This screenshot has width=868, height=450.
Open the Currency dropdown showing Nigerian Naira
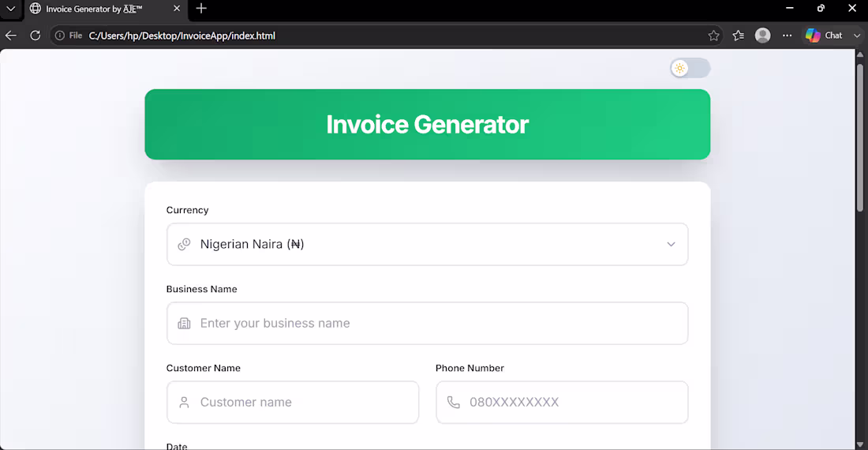click(428, 244)
